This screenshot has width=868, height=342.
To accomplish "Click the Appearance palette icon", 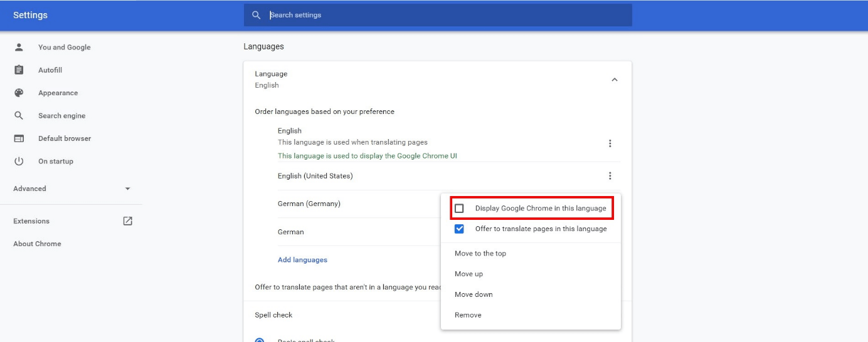I will click(x=19, y=93).
